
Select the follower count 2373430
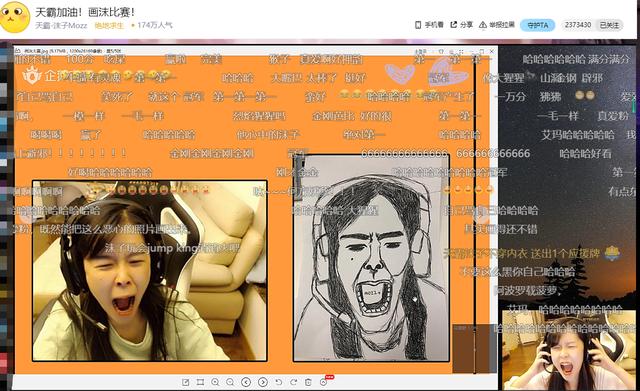point(578,25)
